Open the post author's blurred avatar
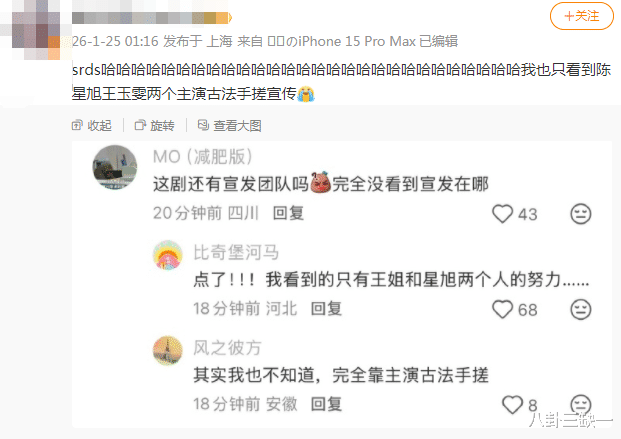621x439 pixels. pos(36,30)
